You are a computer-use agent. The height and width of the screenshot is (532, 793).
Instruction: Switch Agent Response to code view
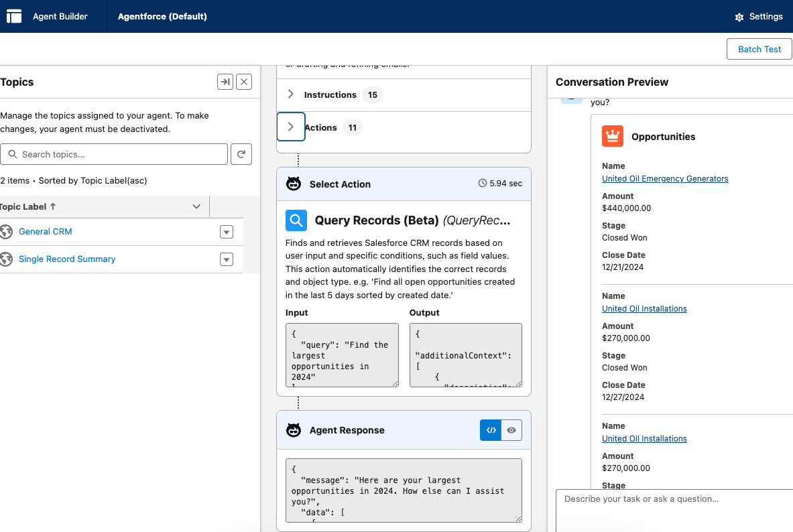(491, 430)
